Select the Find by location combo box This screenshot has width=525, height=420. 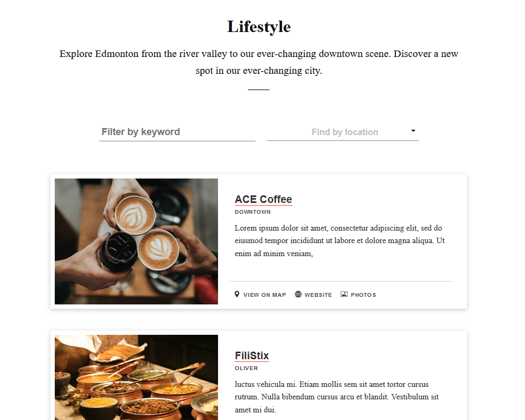pos(343,132)
